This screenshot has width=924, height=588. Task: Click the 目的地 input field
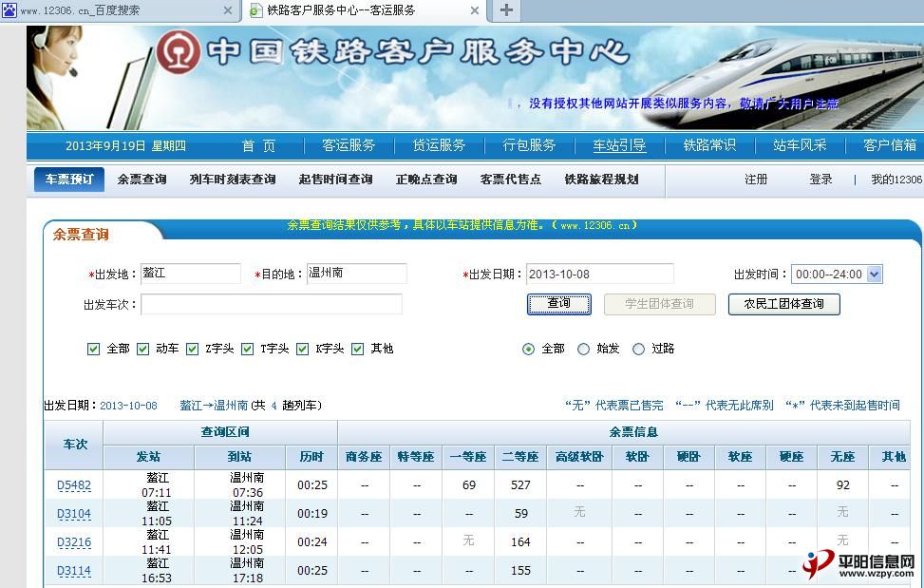click(x=357, y=274)
